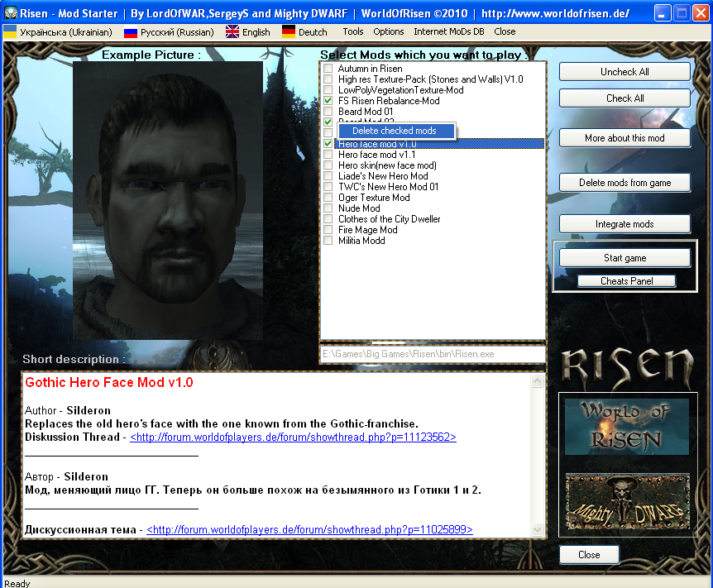Click the hero face example picture
Image resolution: width=713 pixels, height=588 pixels.
coord(168,200)
